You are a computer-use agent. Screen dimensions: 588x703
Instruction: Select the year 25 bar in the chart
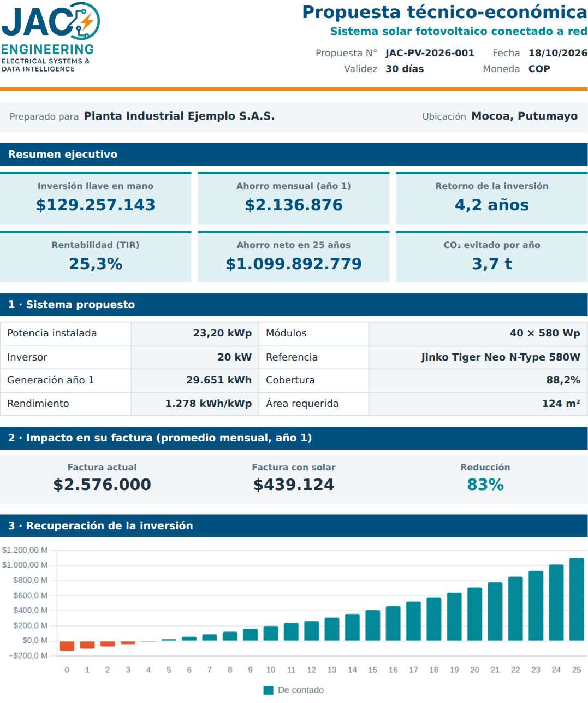tap(577, 599)
